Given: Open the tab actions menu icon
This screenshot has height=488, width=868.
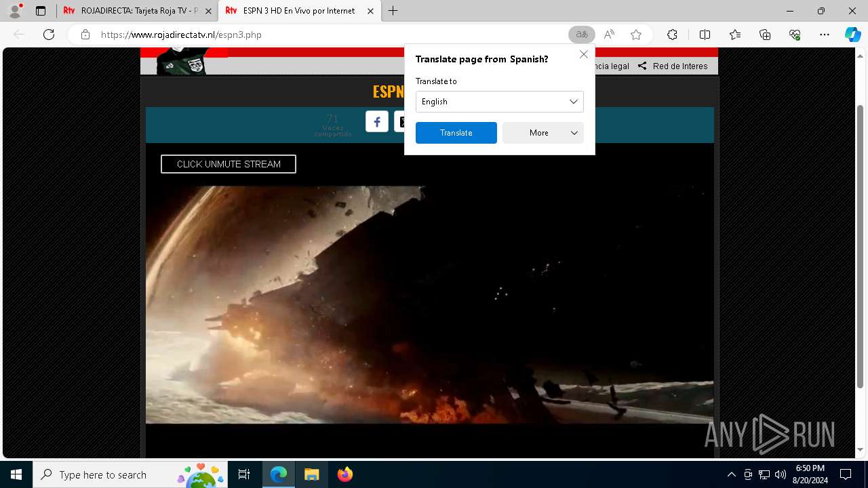Looking at the screenshot, I should pyautogui.click(x=41, y=11).
